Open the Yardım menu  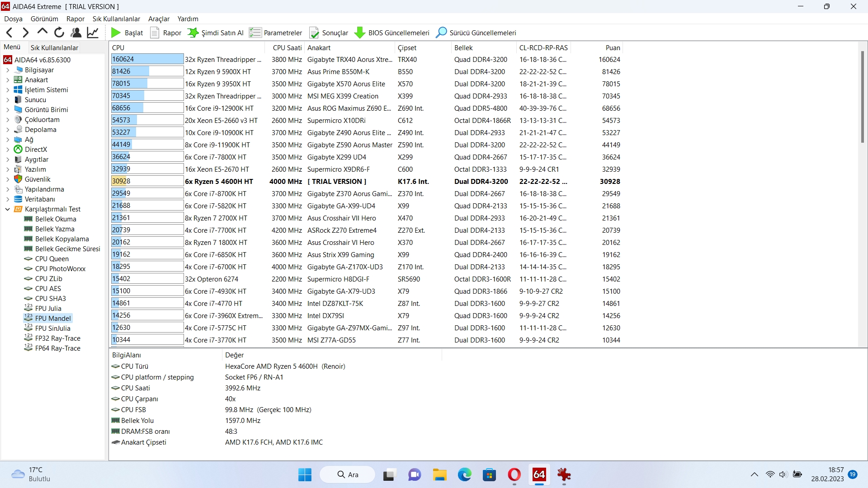click(188, 19)
